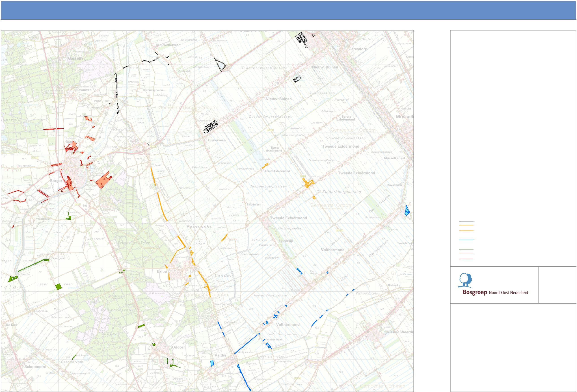Click the Westdorp label
Image resolution: width=577 pixels, height=392 pixels.
pyautogui.click(x=43, y=219)
